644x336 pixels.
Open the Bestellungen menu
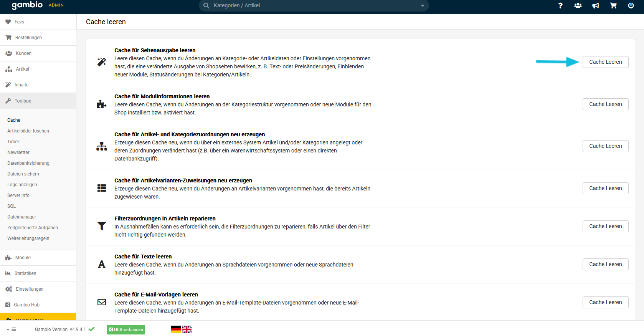pyautogui.click(x=38, y=38)
